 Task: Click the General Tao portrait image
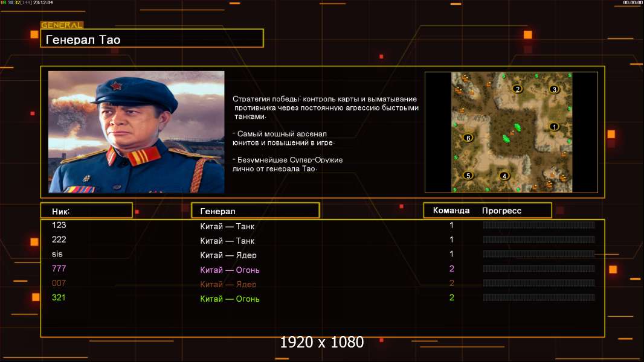(137, 132)
